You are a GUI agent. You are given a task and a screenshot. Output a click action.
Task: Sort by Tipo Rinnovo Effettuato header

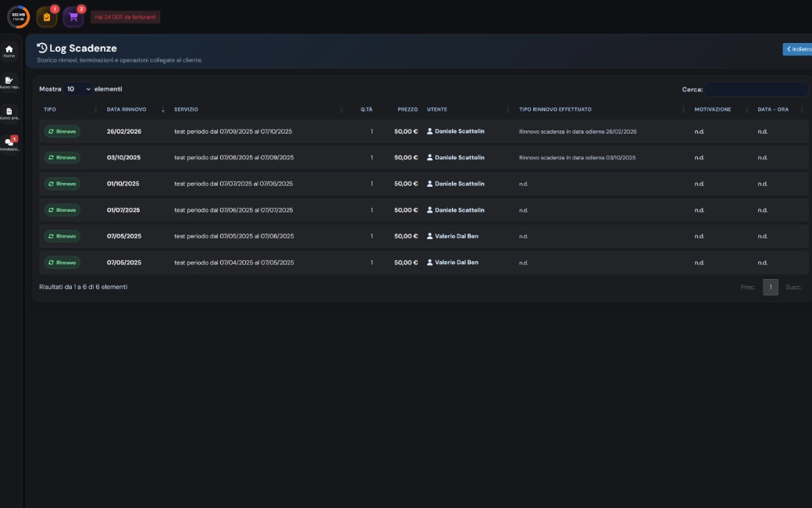[x=602, y=109]
